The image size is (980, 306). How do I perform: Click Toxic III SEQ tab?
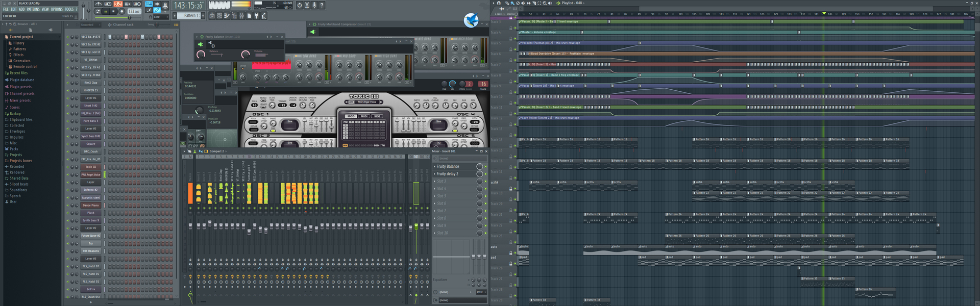tap(377, 116)
